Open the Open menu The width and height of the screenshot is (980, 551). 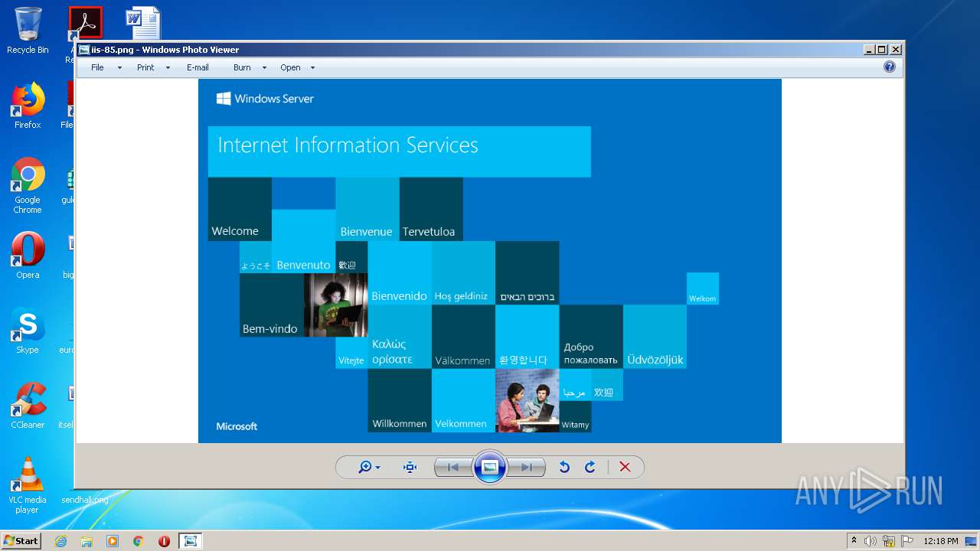click(x=290, y=67)
